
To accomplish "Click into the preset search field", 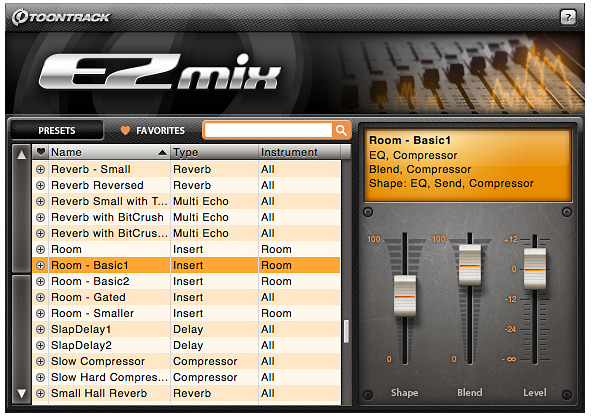I will [x=268, y=130].
